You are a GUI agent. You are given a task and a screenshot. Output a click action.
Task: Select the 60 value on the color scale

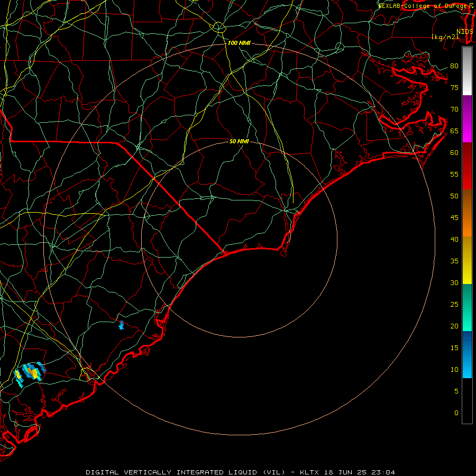454,153
